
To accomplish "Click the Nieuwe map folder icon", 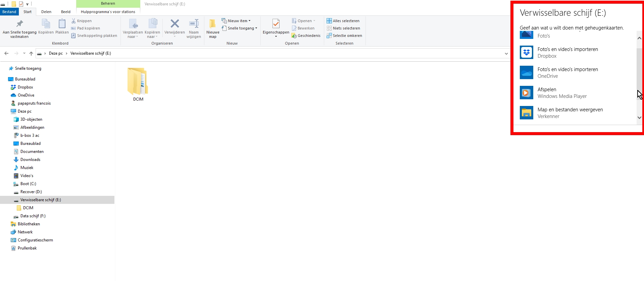I will point(212,24).
